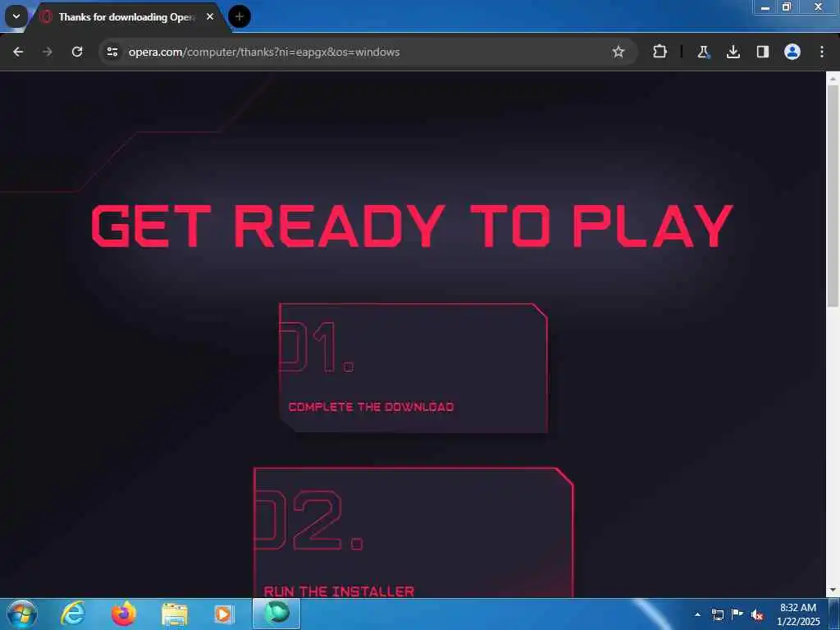Click the page vertical scrollbar thumb
Image resolution: width=840 pixels, height=630 pixels.
tap(833, 195)
